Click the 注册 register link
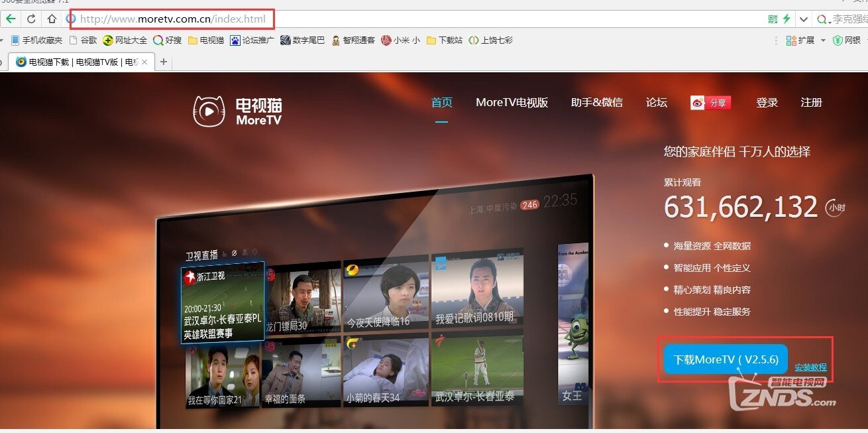This screenshot has height=433, width=868. coord(812,103)
